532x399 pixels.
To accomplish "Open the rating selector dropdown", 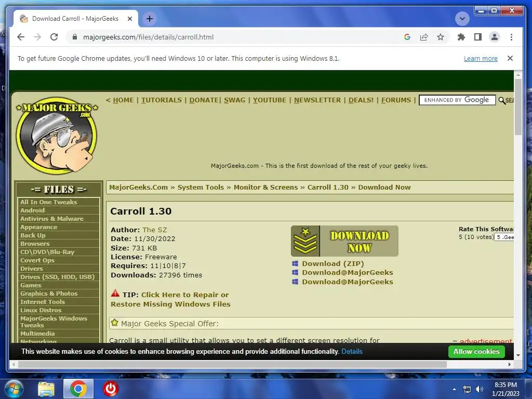I will (x=504, y=237).
